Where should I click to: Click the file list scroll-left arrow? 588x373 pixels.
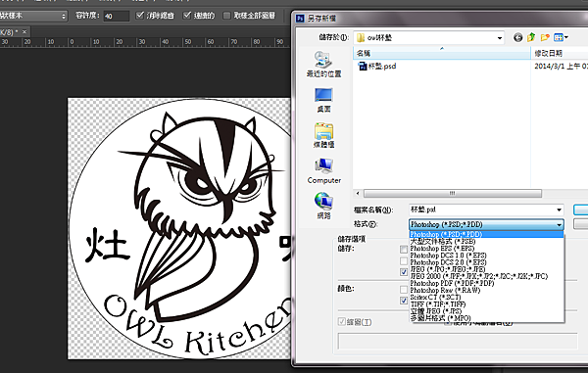pos(358,193)
